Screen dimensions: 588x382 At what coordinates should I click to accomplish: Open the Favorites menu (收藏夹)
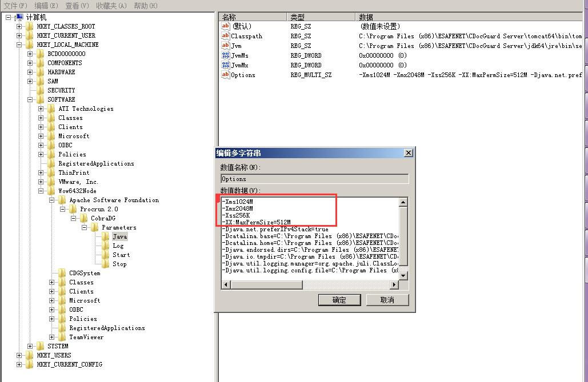point(111,5)
